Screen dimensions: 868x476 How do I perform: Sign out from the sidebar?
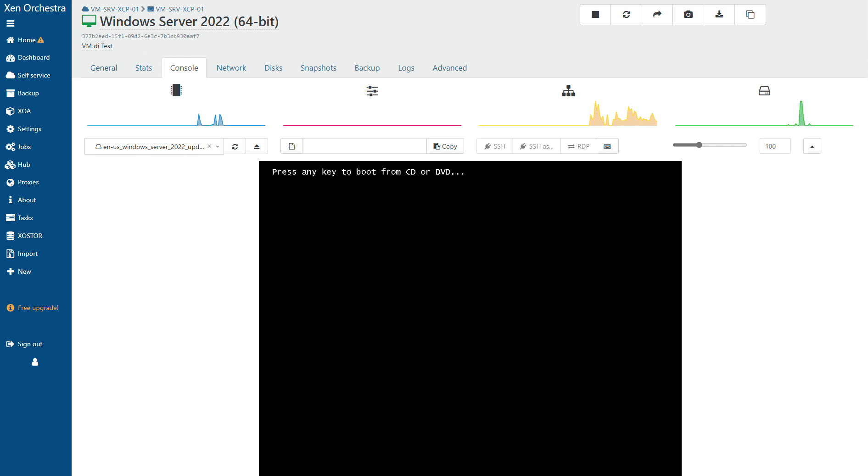[24, 344]
